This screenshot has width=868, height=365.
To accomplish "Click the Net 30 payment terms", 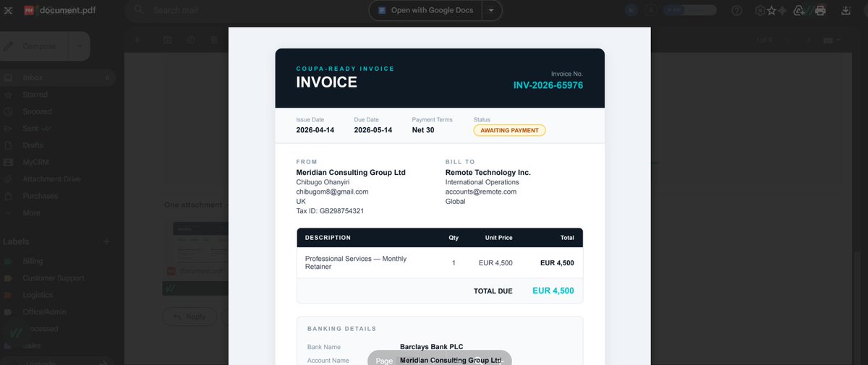I will [x=423, y=130].
